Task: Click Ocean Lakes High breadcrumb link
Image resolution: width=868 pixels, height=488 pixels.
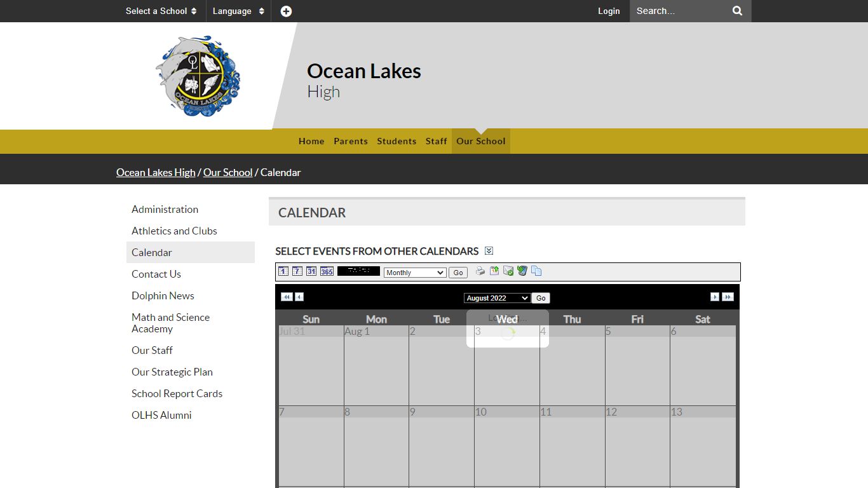Action: point(156,172)
